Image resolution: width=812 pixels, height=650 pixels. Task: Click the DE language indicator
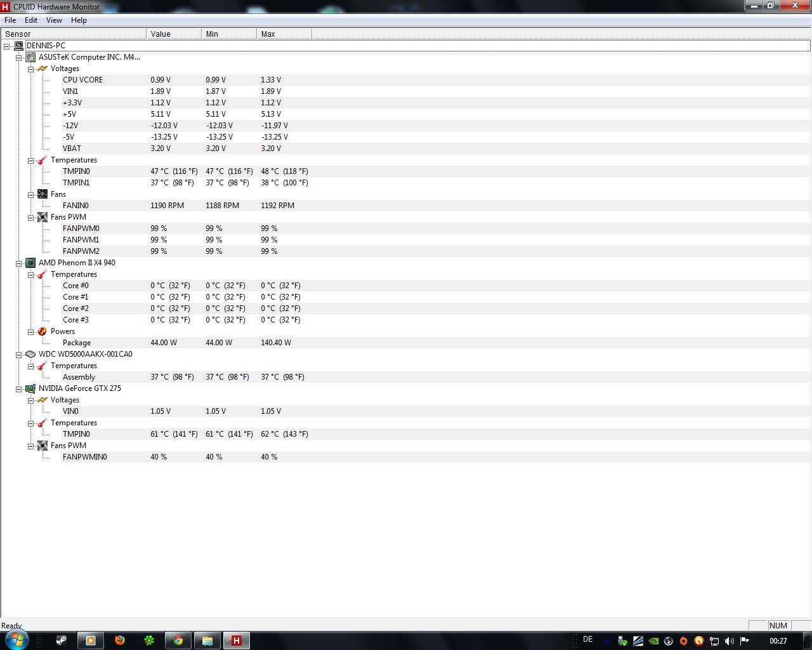click(x=587, y=639)
